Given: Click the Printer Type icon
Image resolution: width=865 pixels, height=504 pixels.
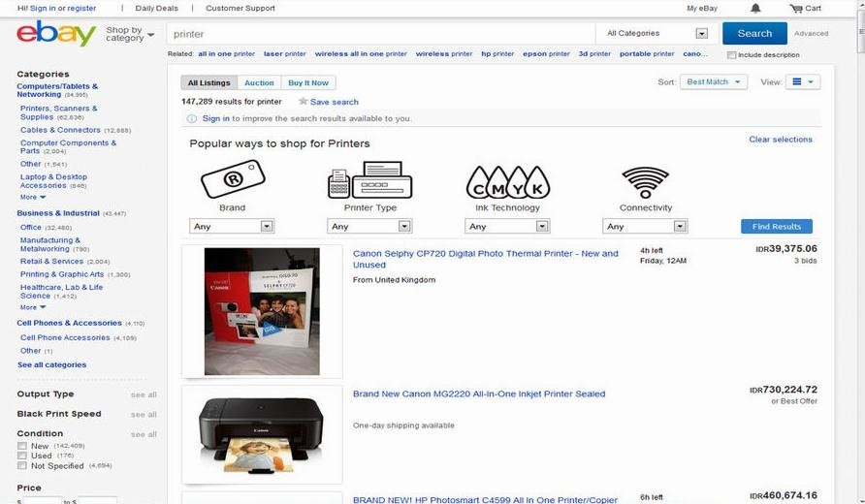Looking at the screenshot, I should coord(370,179).
